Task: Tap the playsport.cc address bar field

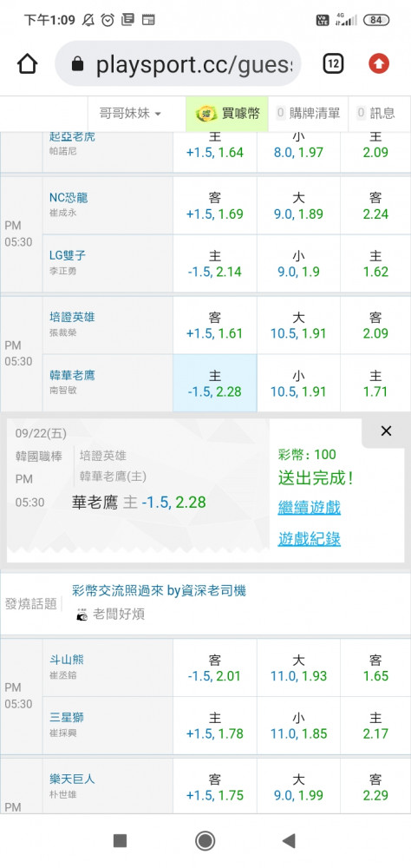Action: pos(178,64)
